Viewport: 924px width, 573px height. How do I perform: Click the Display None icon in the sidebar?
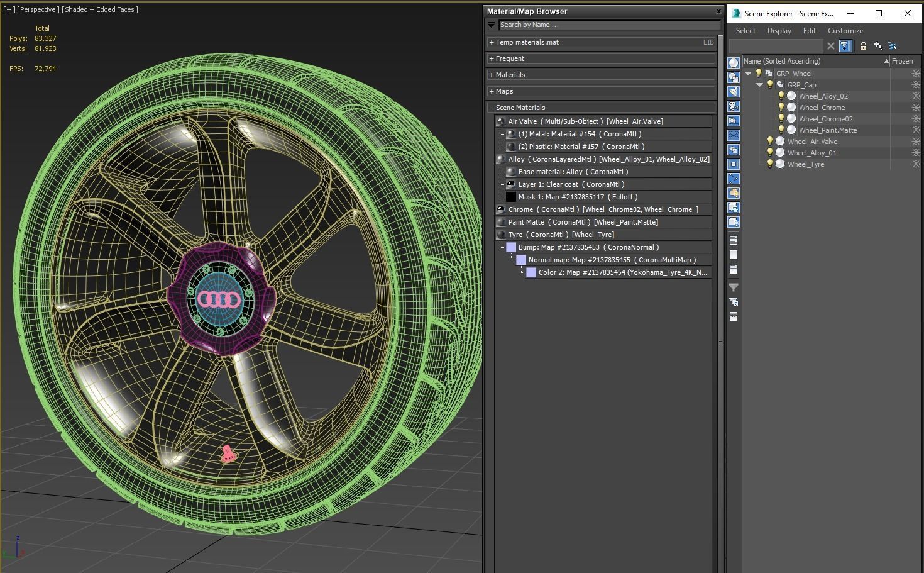pyautogui.click(x=734, y=255)
